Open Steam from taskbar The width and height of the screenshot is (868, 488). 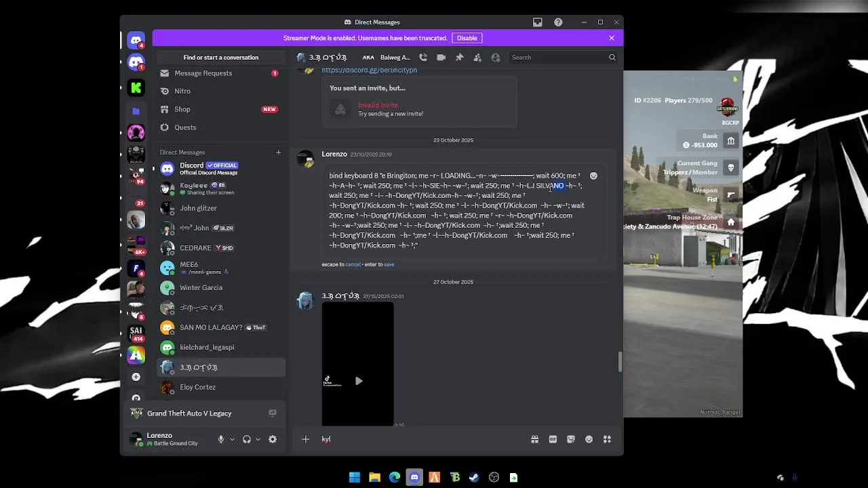[474, 477]
